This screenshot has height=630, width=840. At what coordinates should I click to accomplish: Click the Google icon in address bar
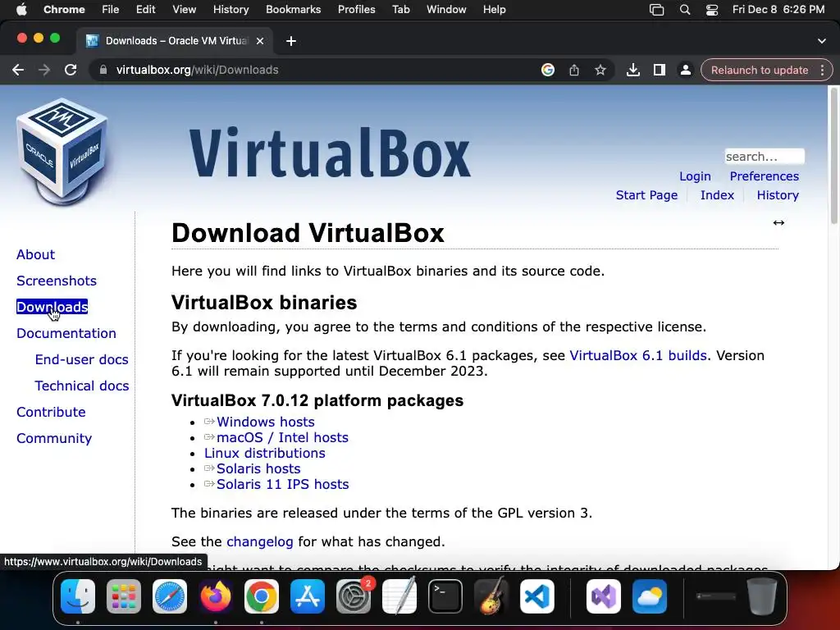pyautogui.click(x=547, y=70)
